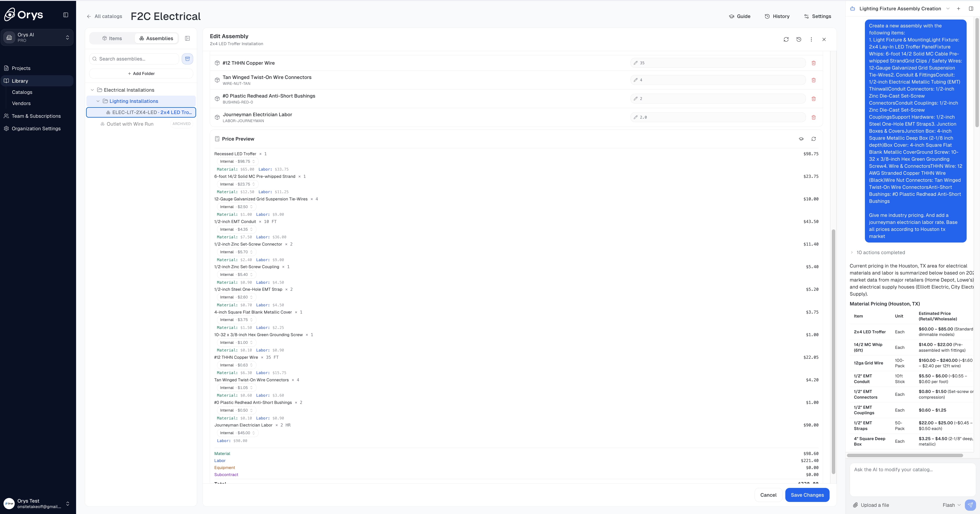Viewport: 980px width, 514px height.
Task: Open Organization Settings
Action: [x=36, y=128]
